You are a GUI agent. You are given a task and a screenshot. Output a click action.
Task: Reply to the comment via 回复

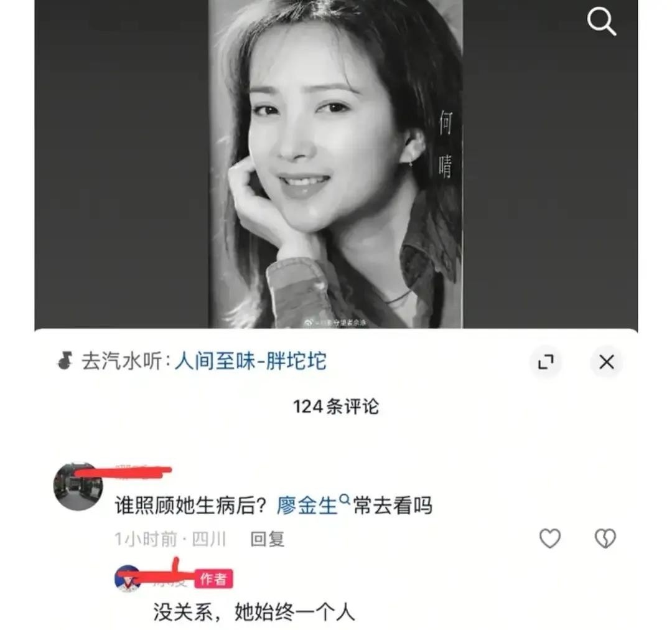[x=268, y=539]
